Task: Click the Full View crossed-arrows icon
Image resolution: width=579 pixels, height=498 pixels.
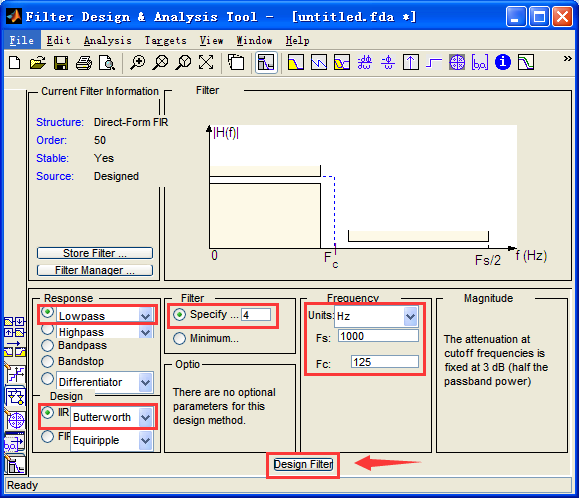Action: (206, 62)
